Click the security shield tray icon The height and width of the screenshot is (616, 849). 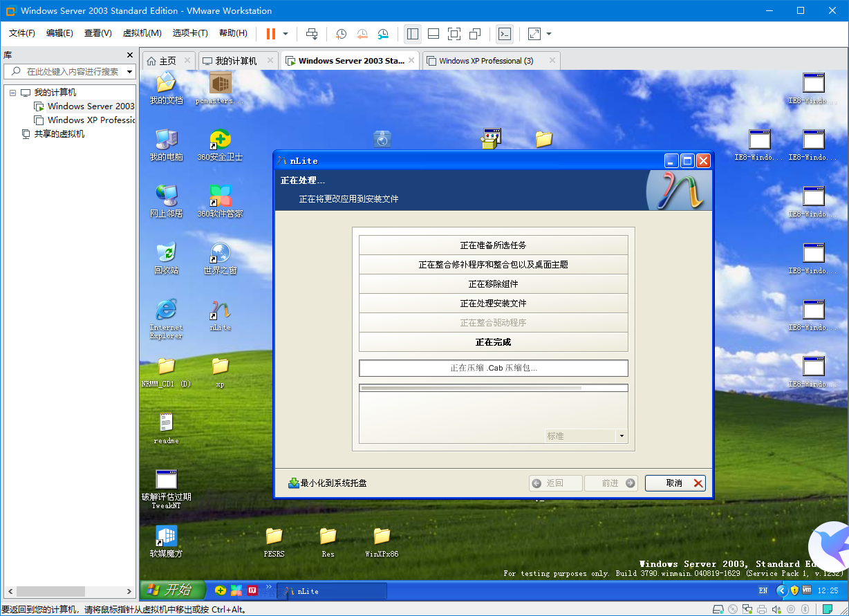[795, 590]
